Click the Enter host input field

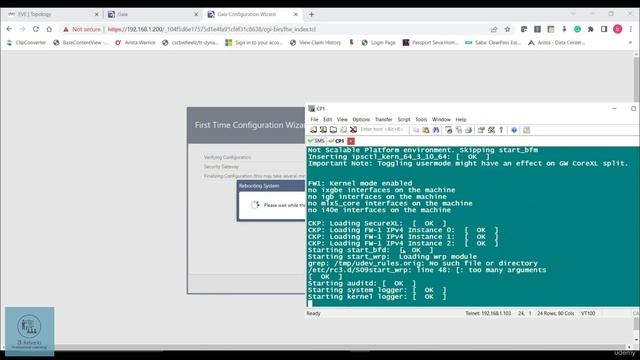click(x=382, y=130)
